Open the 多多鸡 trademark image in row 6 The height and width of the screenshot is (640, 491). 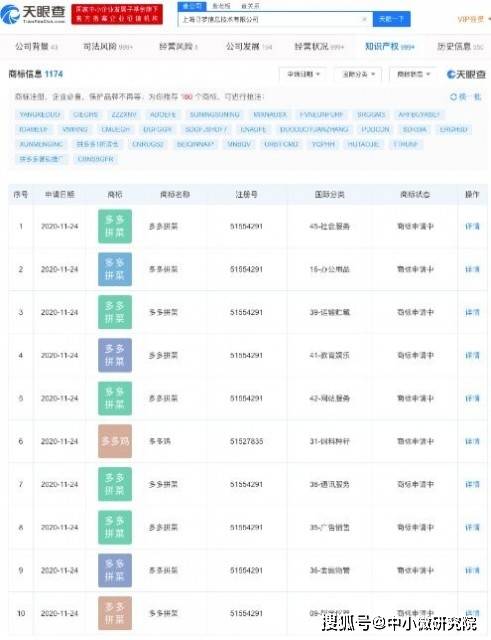coord(115,441)
